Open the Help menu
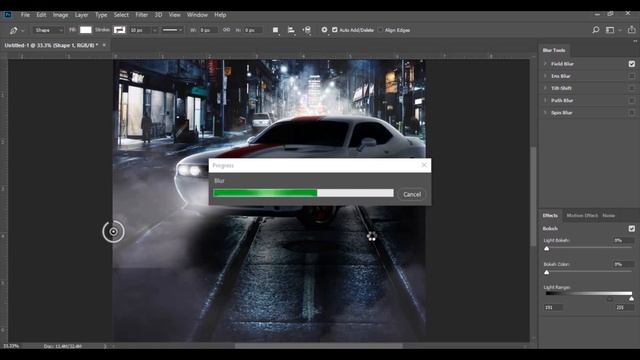 point(220,15)
